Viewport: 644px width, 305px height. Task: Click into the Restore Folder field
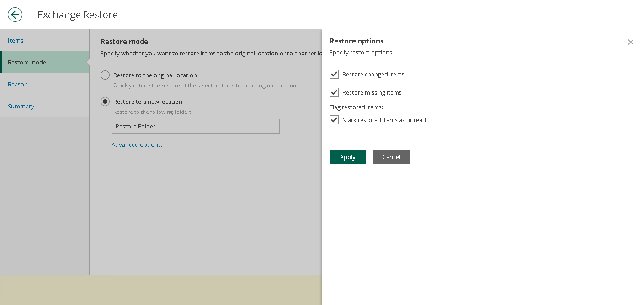click(195, 127)
